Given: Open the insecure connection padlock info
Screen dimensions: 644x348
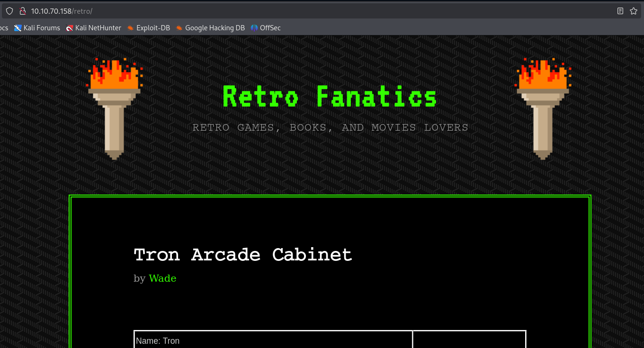Looking at the screenshot, I should [x=22, y=11].
